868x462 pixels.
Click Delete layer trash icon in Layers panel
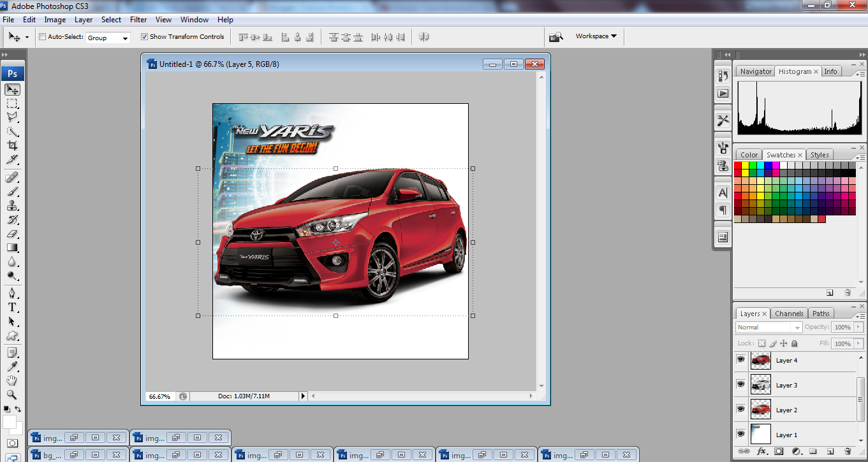pos(848,451)
